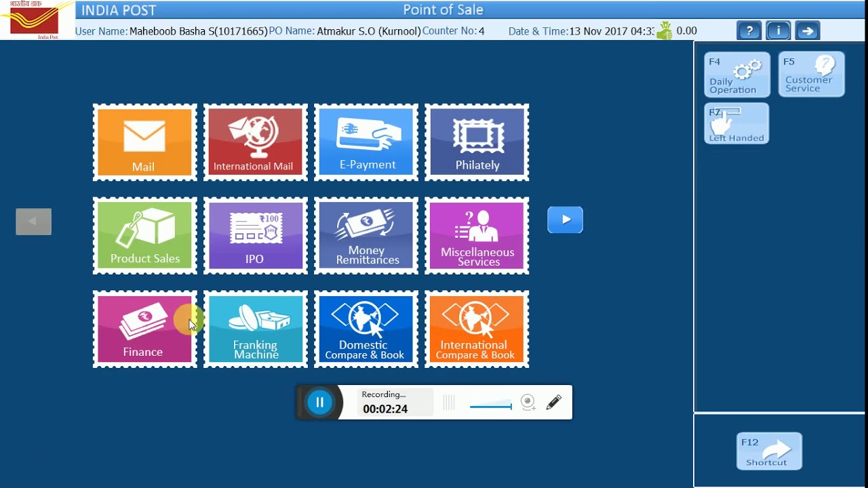
Task: Click the cash balance money bag icon
Action: coord(665,30)
